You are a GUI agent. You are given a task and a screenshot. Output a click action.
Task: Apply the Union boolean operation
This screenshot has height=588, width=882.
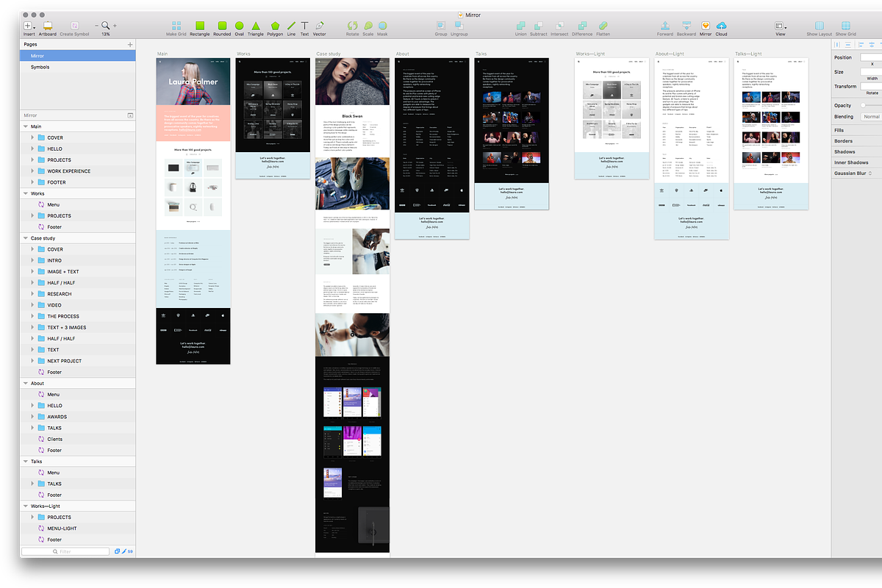point(521,26)
